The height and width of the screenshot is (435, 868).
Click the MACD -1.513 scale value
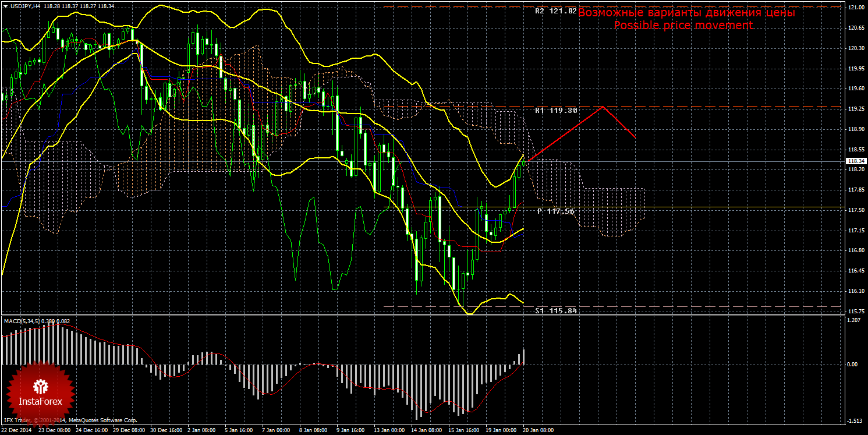854,420
